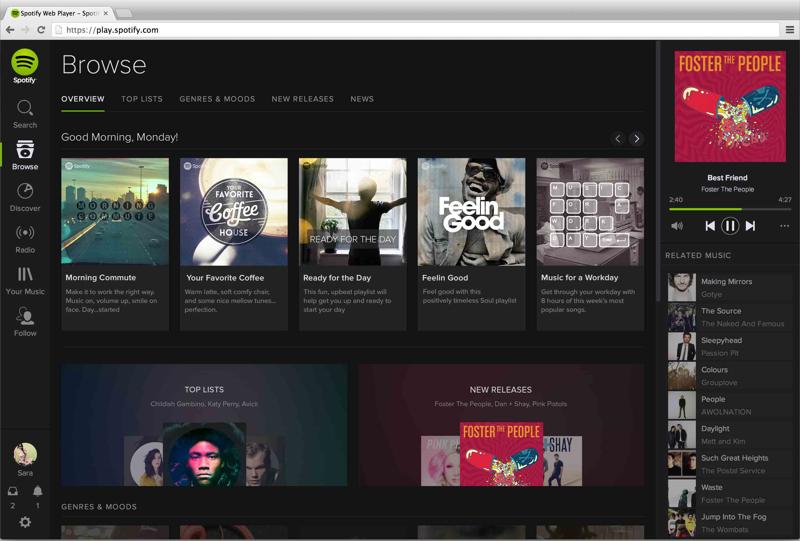Viewport: 800px width, 541px height.
Task: Skip to the next track
Action: point(751,226)
